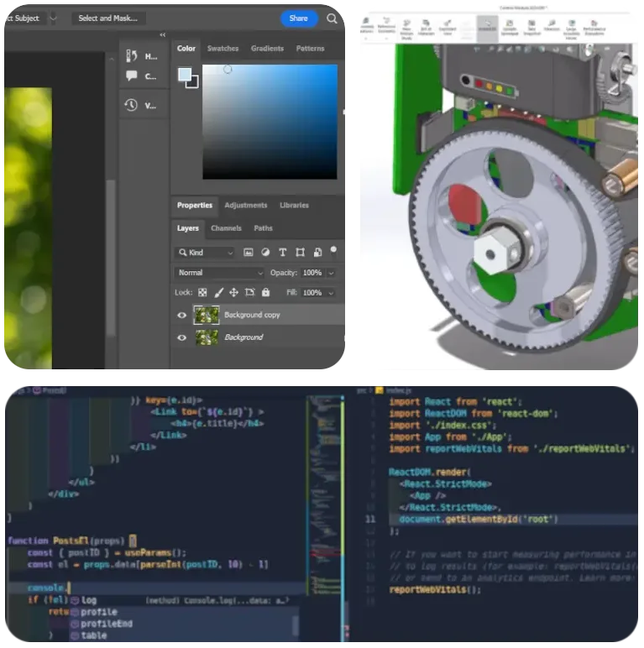Click Exploded View in SolidWorks toolbar

(x=448, y=28)
